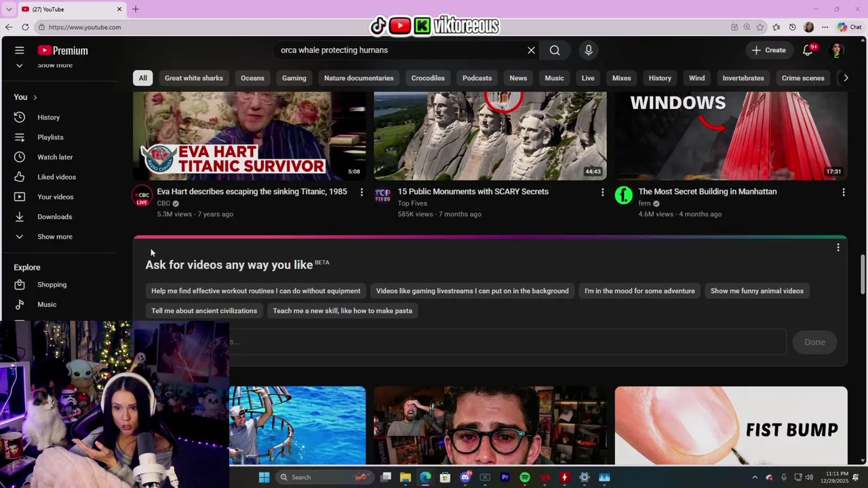
Task: Select the Crime scenes filter chip
Action: point(803,78)
